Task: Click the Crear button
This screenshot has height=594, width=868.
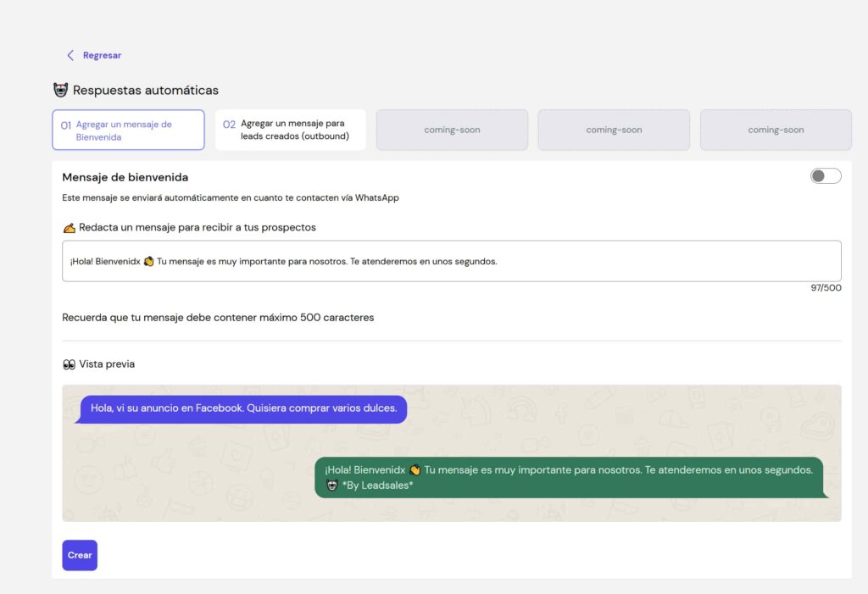Action: point(80,555)
